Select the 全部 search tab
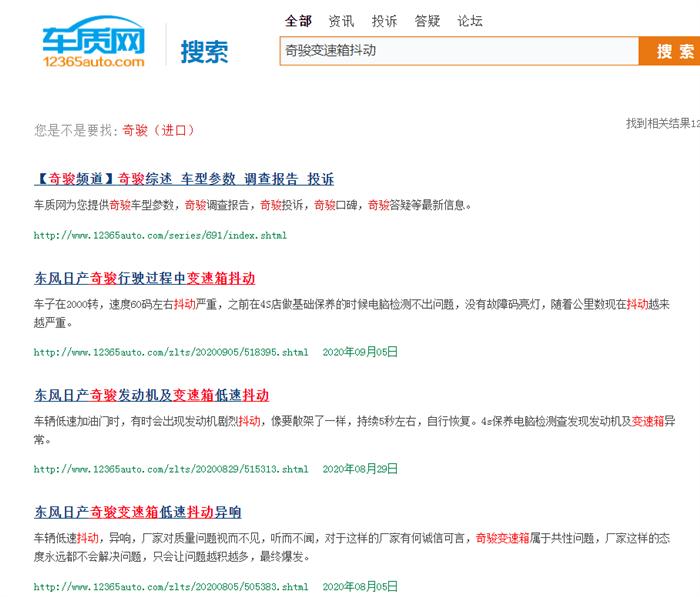700x597 pixels. click(298, 21)
